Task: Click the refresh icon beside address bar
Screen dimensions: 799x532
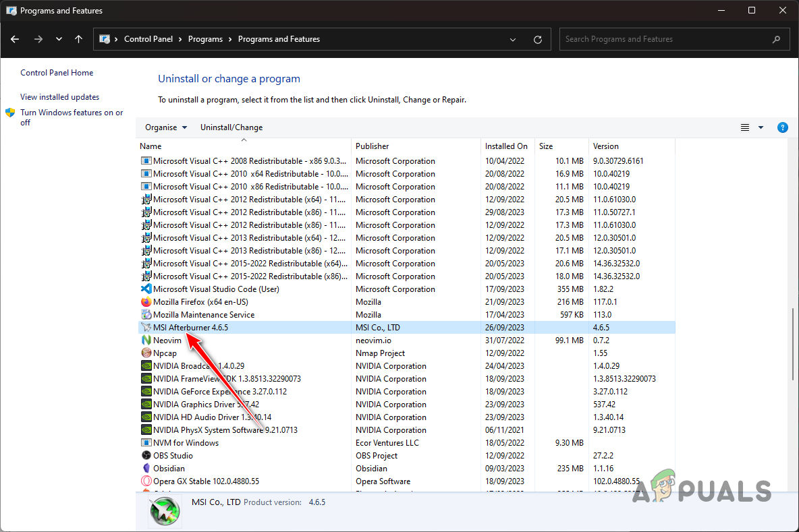Action: (538, 39)
